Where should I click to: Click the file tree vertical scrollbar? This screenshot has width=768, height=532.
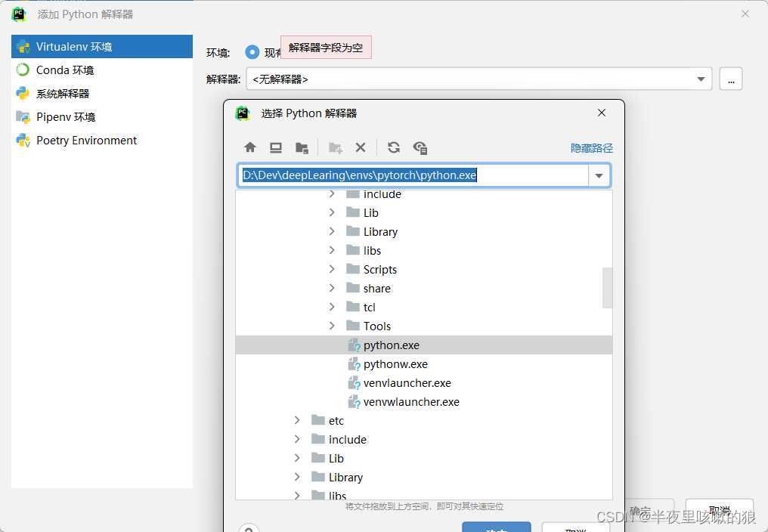pyautogui.click(x=607, y=288)
